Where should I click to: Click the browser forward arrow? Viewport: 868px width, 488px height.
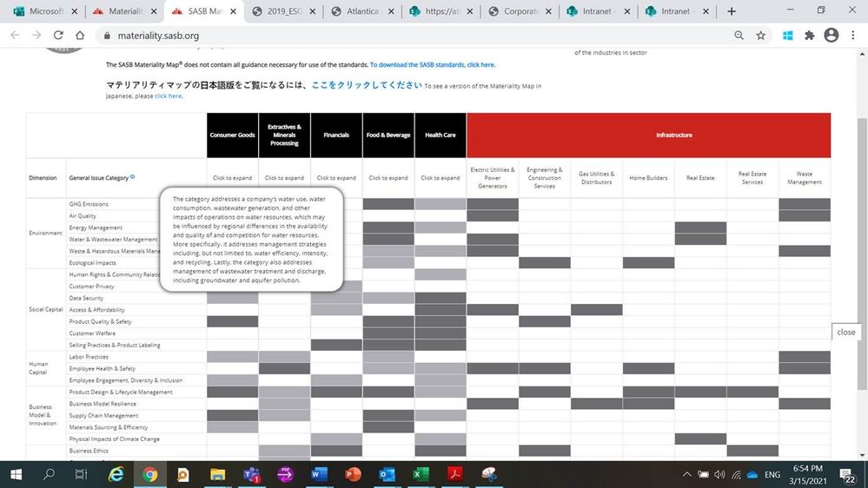pos(36,35)
